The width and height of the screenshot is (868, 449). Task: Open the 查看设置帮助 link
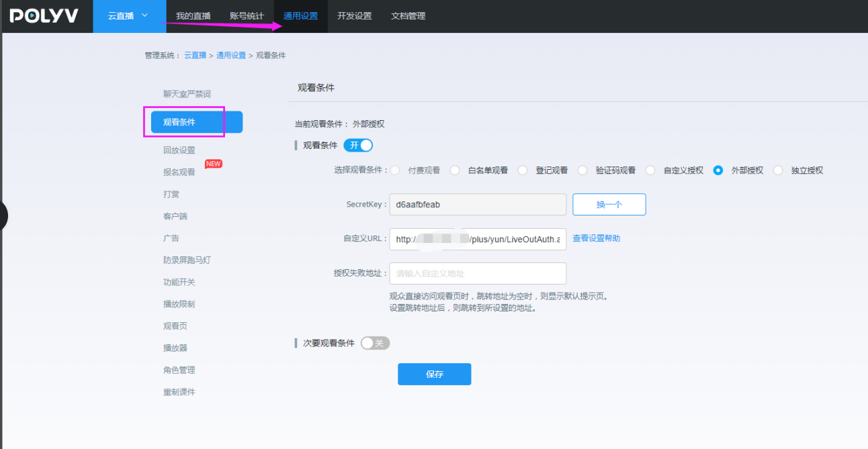(x=596, y=238)
